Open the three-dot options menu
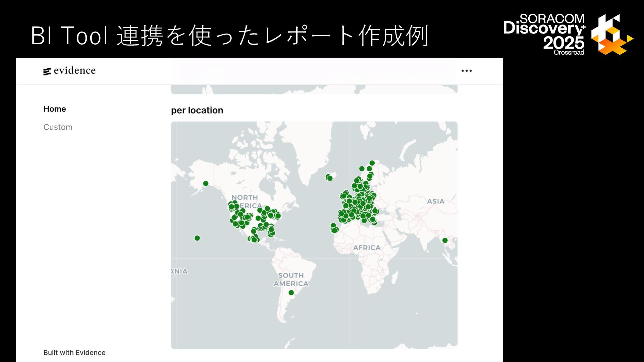 tap(466, 71)
